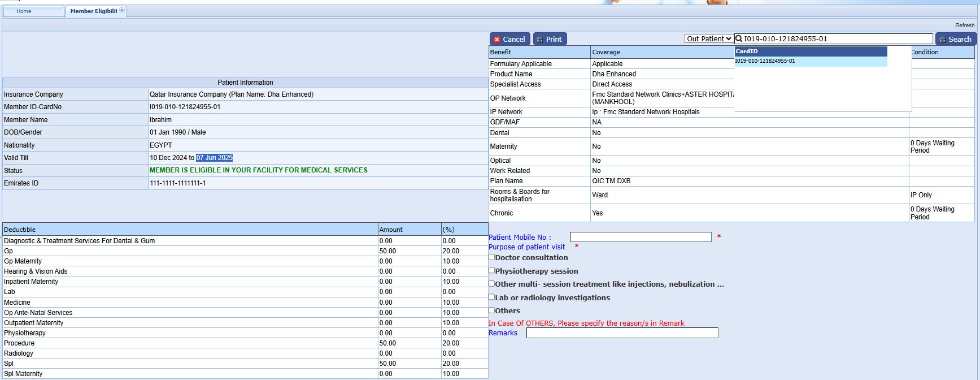Select the Others visit purpose checkbox
The image size is (980, 380).
tap(492, 310)
